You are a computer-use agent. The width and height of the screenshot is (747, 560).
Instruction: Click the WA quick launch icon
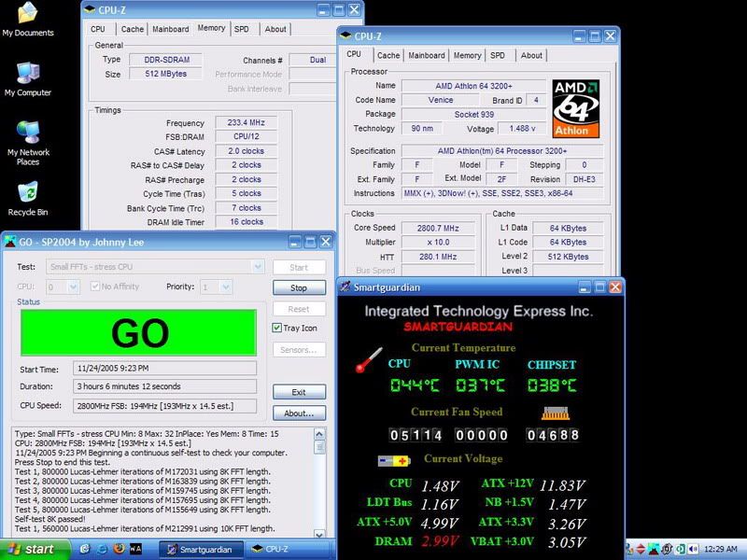point(135,549)
